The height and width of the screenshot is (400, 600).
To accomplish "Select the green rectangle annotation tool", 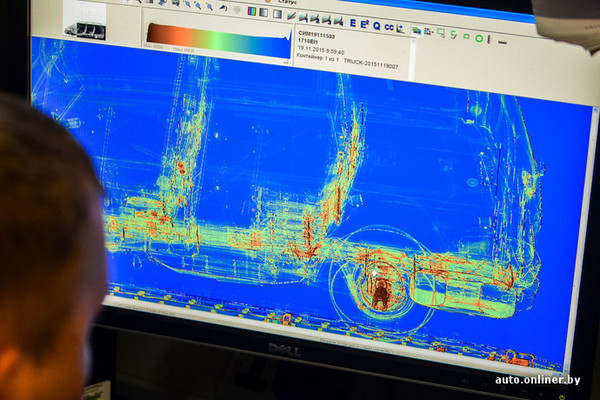I will [466, 36].
